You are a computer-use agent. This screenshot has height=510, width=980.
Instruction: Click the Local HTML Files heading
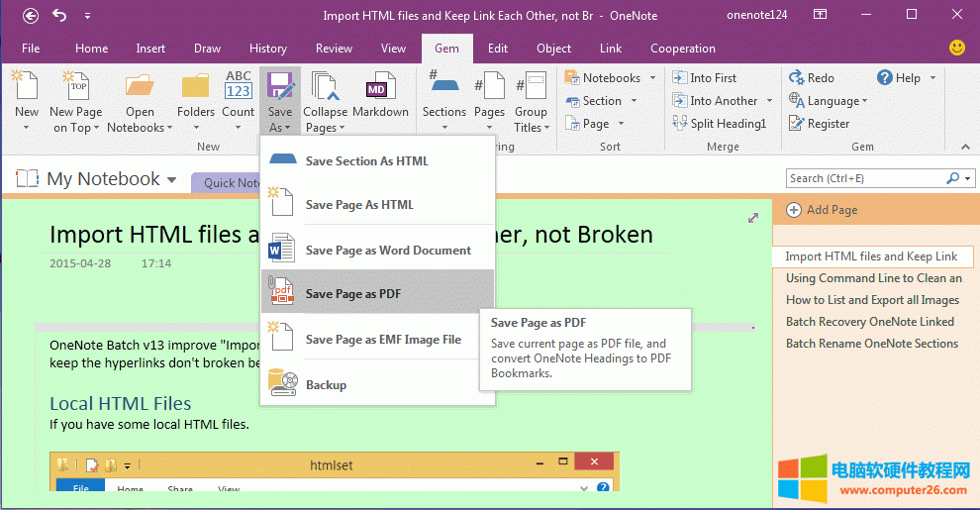click(121, 404)
